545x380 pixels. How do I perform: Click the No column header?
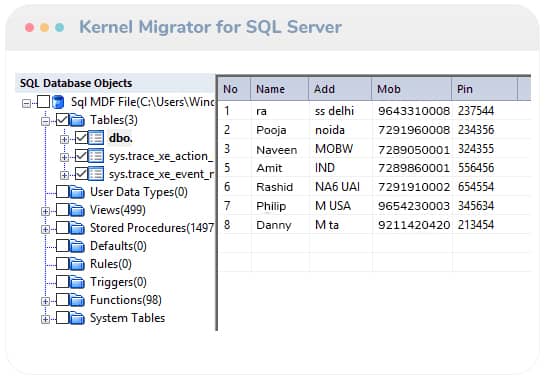(x=234, y=89)
